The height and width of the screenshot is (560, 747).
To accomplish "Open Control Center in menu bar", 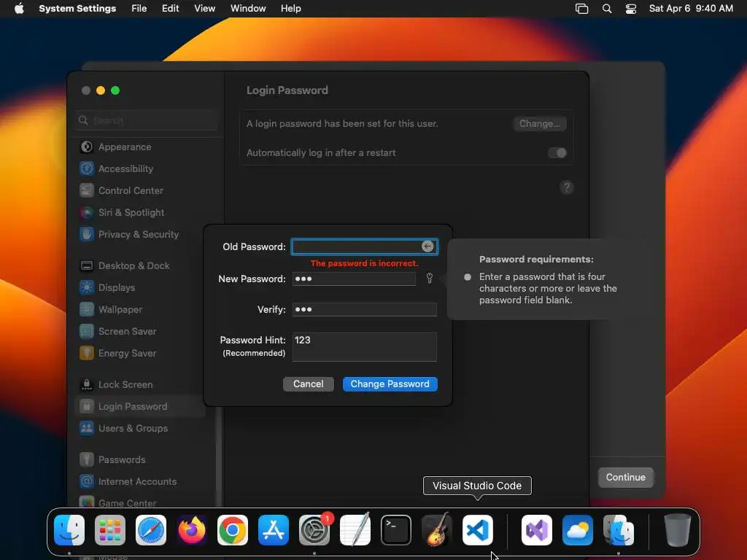I will [x=631, y=9].
